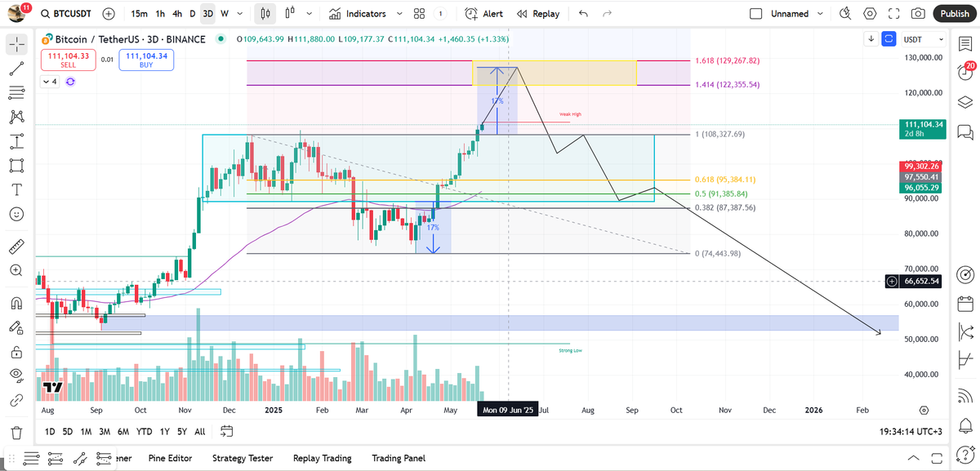Click the Alert button

(484, 14)
